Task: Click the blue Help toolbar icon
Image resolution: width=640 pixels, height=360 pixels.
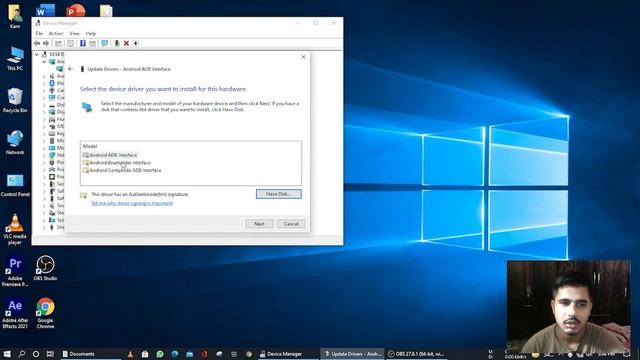Action: pyautogui.click(x=82, y=43)
